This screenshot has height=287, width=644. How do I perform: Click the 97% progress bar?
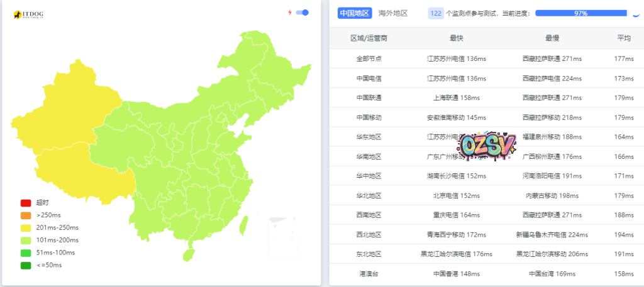[580, 13]
